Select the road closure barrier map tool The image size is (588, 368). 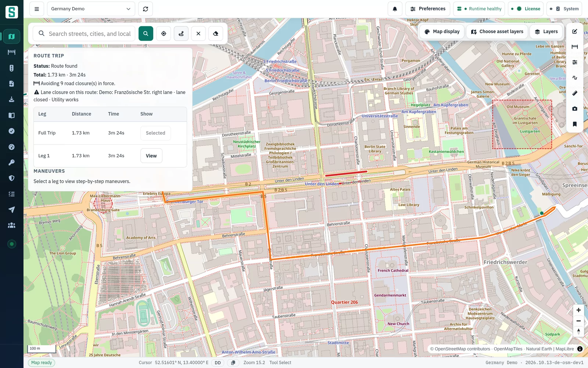point(575,47)
